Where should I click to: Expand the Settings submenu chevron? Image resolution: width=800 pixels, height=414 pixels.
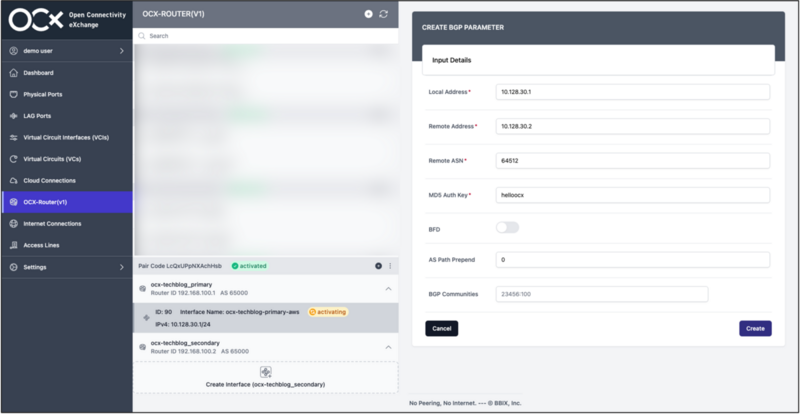121,267
